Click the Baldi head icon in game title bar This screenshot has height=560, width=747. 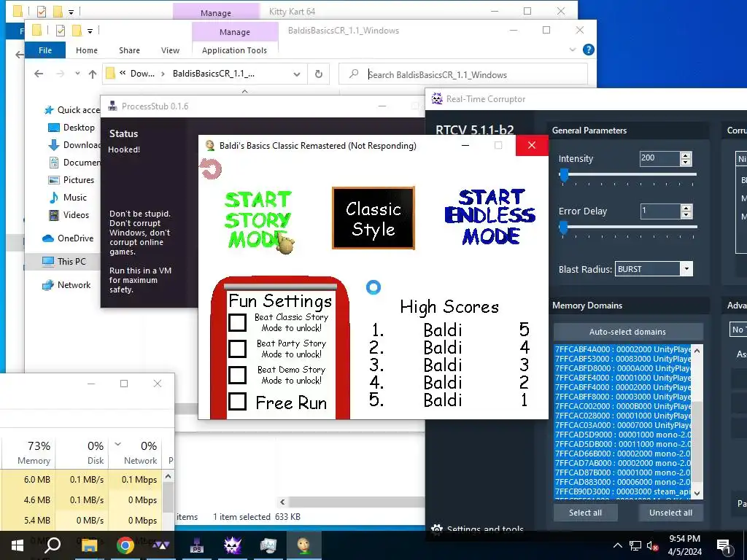click(209, 146)
